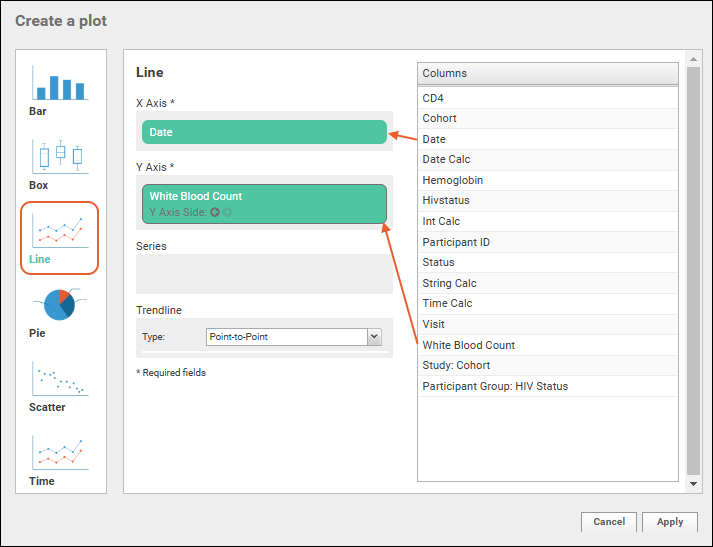Click the Trendline dropdown arrow button
This screenshot has height=547, width=713.
point(375,337)
